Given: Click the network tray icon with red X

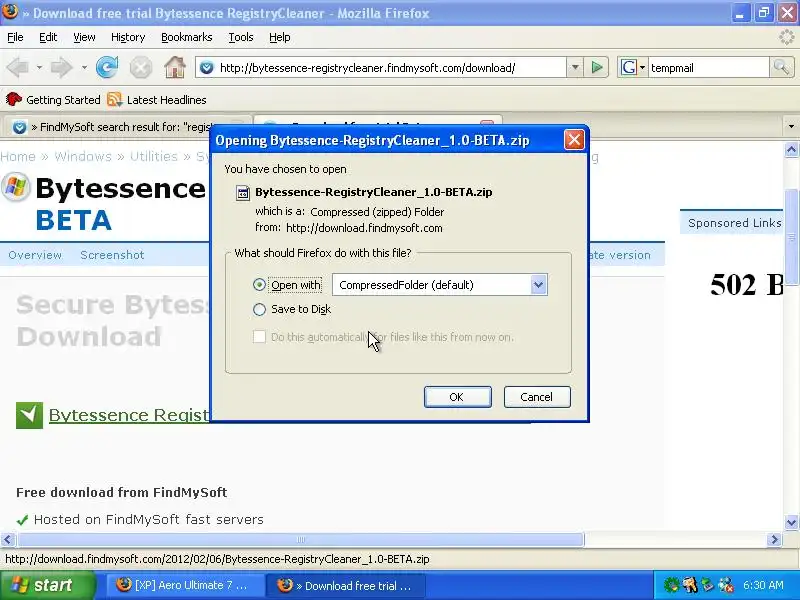Looking at the screenshot, I should coord(726,585).
